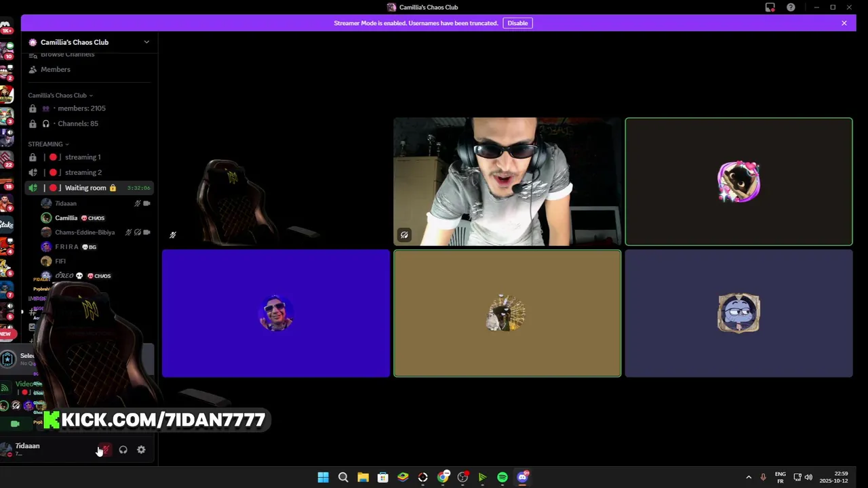
Task: Toggle deafen with the headphones icon
Action: pyautogui.click(x=123, y=450)
